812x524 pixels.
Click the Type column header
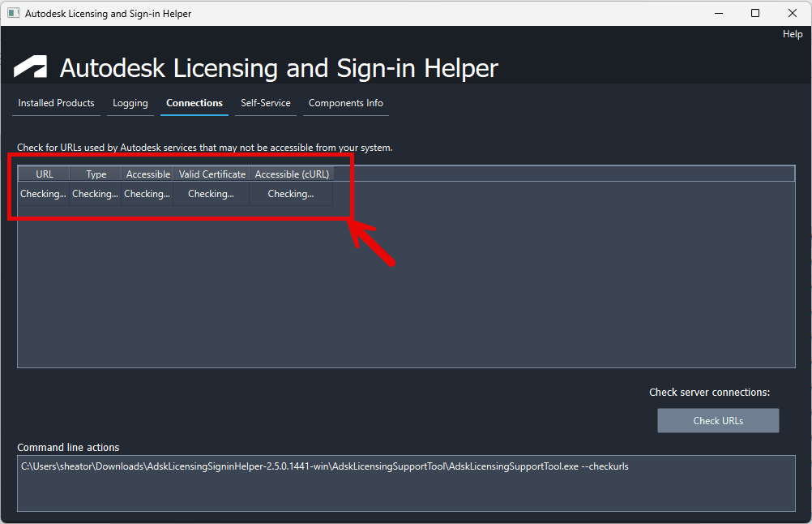pyautogui.click(x=96, y=174)
